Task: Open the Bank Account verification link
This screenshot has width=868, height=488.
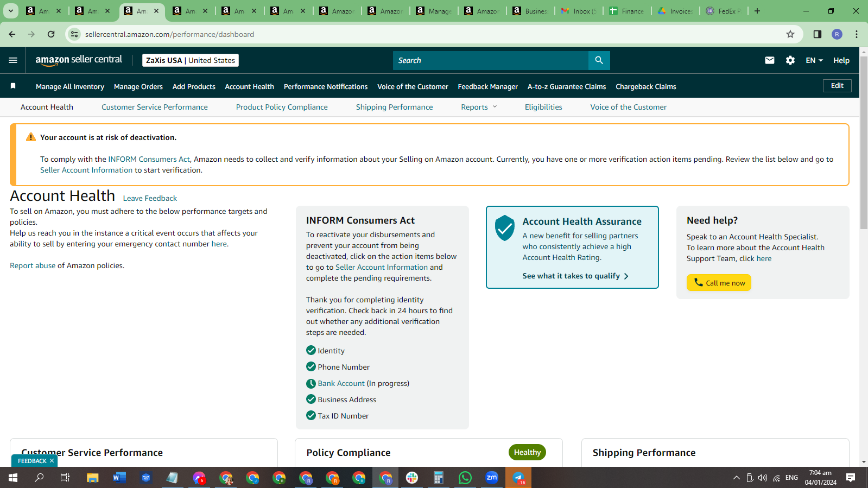Action: (x=341, y=383)
